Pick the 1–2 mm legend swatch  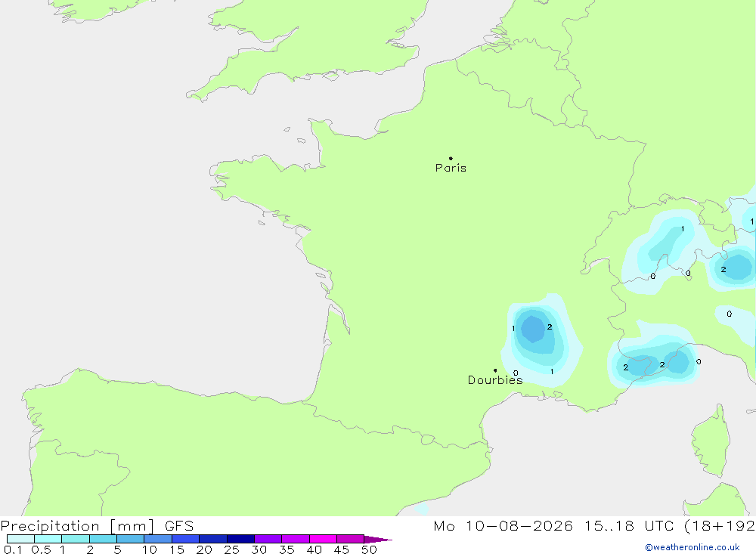pyautogui.click(x=75, y=539)
